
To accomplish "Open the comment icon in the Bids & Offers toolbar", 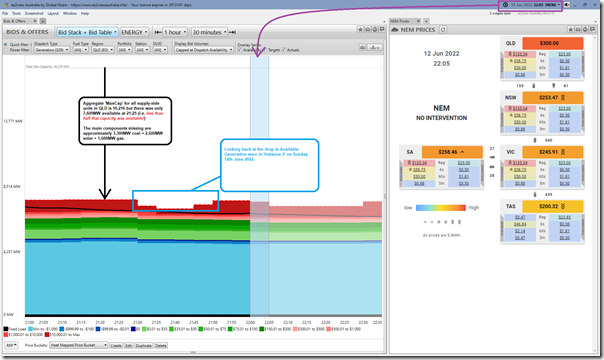I will pos(382,30).
